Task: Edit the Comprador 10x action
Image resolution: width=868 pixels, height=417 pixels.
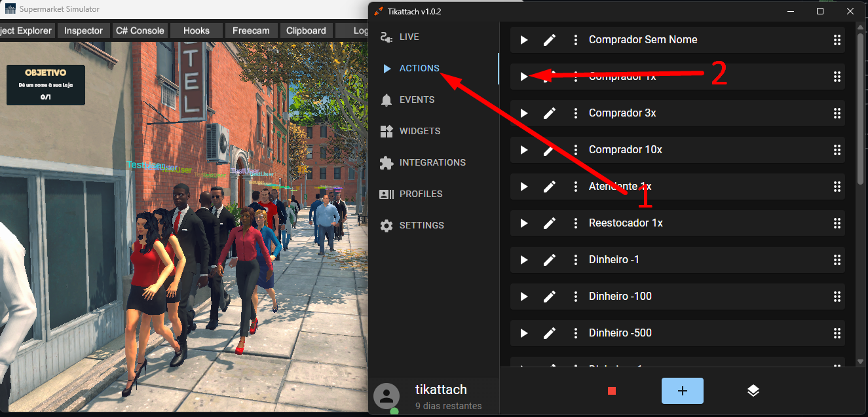Action: [x=550, y=150]
